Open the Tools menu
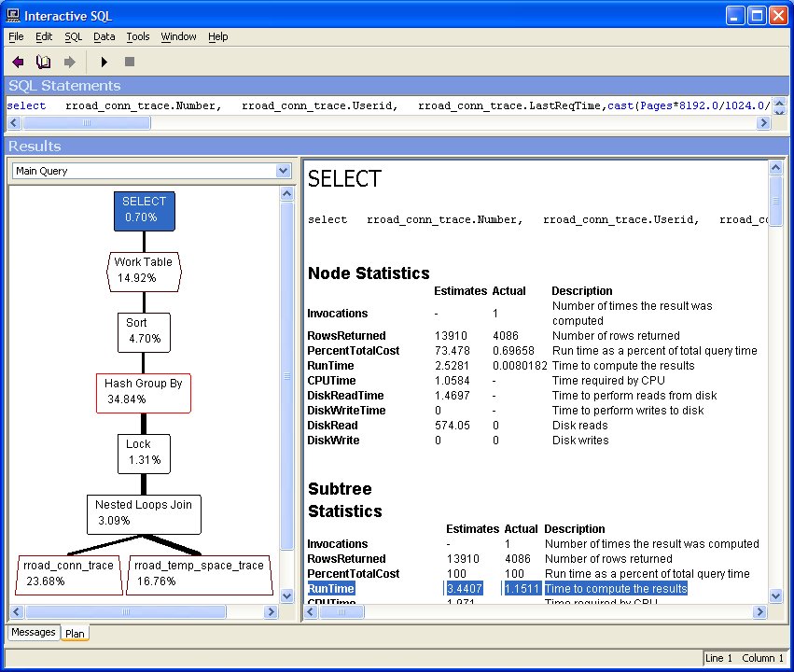This screenshot has width=794, height=672. pos(137,37)
